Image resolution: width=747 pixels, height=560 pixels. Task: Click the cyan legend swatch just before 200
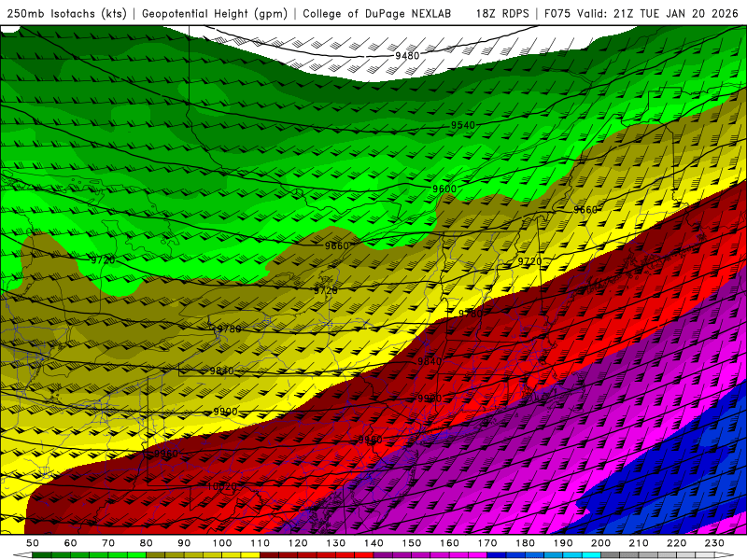tap(591, 555)
